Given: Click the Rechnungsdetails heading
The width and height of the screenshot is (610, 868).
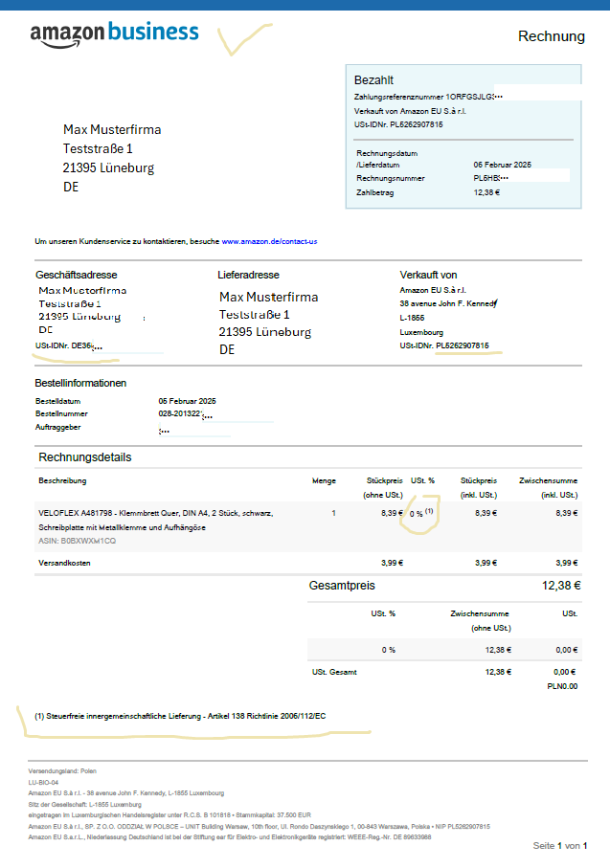Looking at the screenshot, I should 85,457.
